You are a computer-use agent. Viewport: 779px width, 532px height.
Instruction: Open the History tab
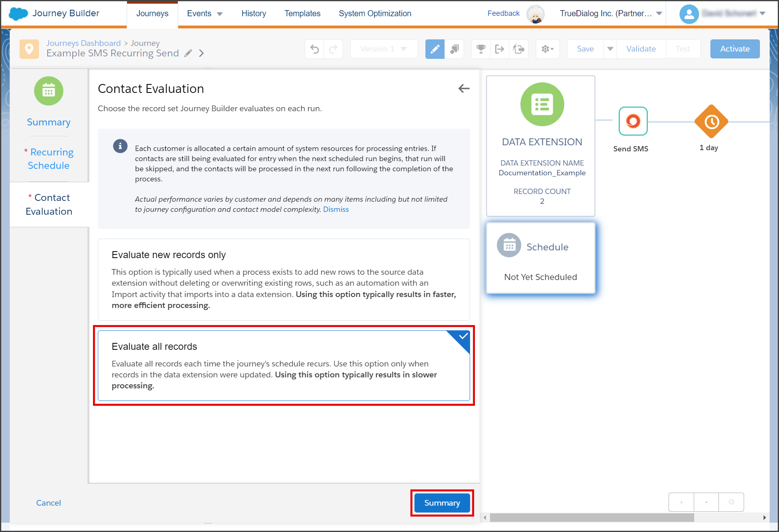[x=254, y=13]
